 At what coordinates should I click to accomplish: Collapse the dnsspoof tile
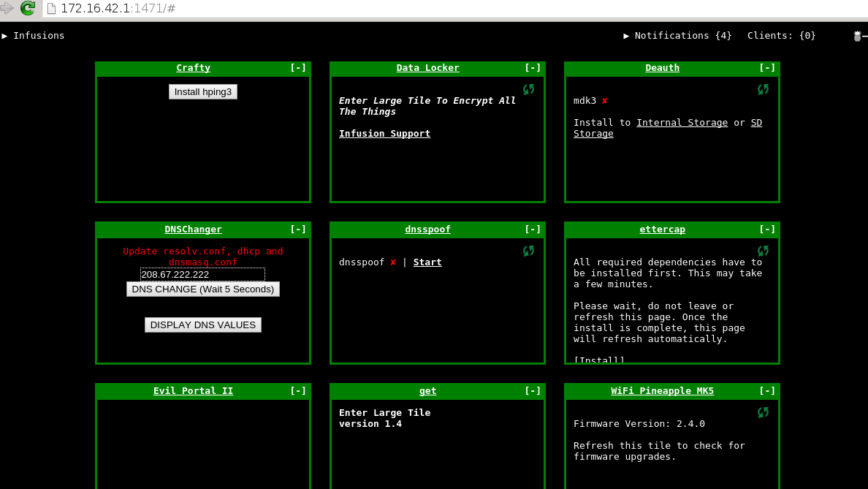click(533, 230)
